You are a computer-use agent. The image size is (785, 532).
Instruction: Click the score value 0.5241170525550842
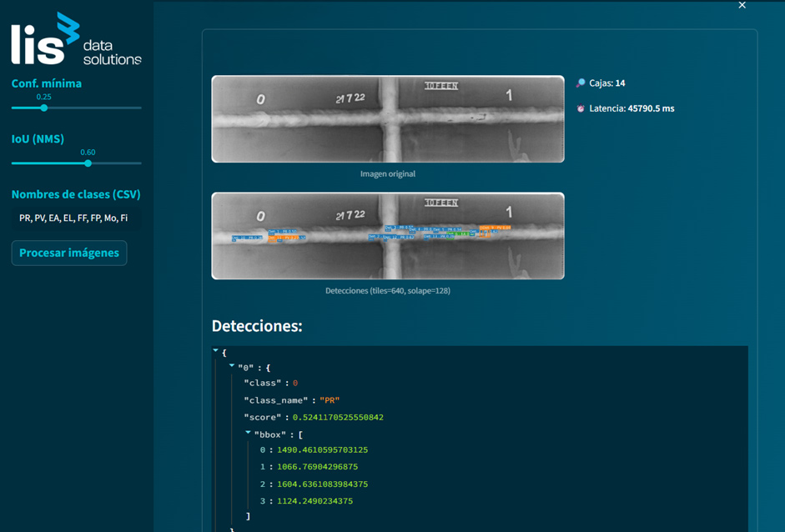[x=338, y=417]
